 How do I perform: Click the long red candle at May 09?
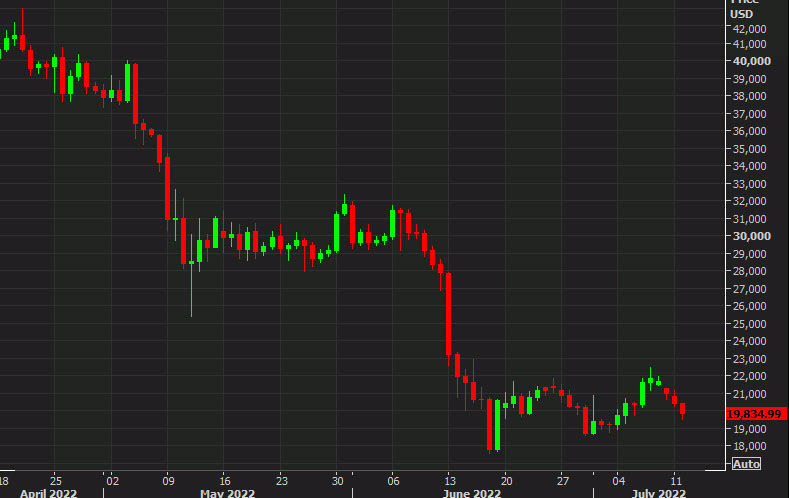168,187
